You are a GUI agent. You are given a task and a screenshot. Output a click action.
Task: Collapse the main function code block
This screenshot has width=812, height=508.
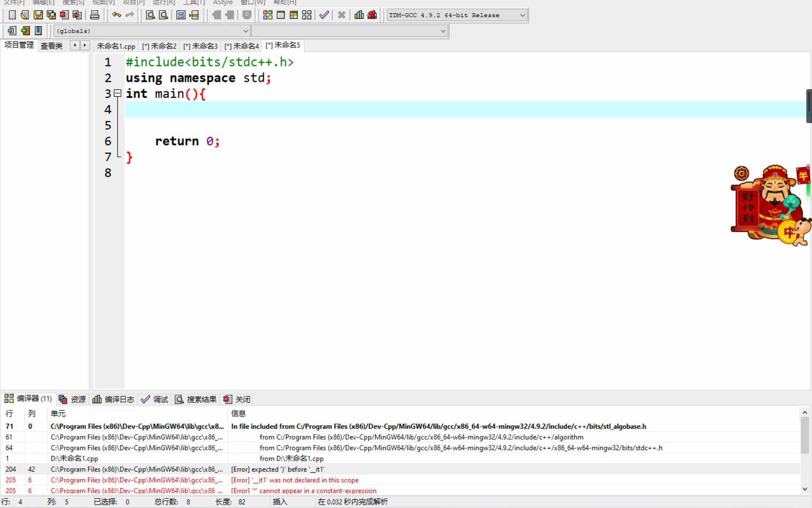[117, 93]
